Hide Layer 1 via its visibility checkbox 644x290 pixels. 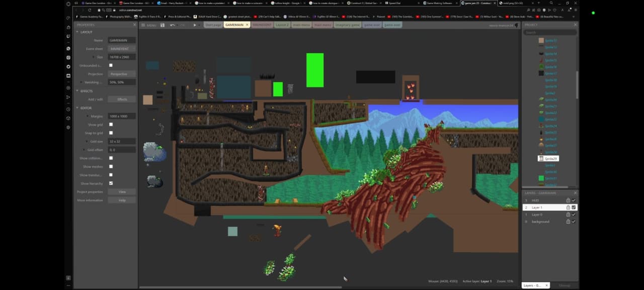(x=574, y=207)
